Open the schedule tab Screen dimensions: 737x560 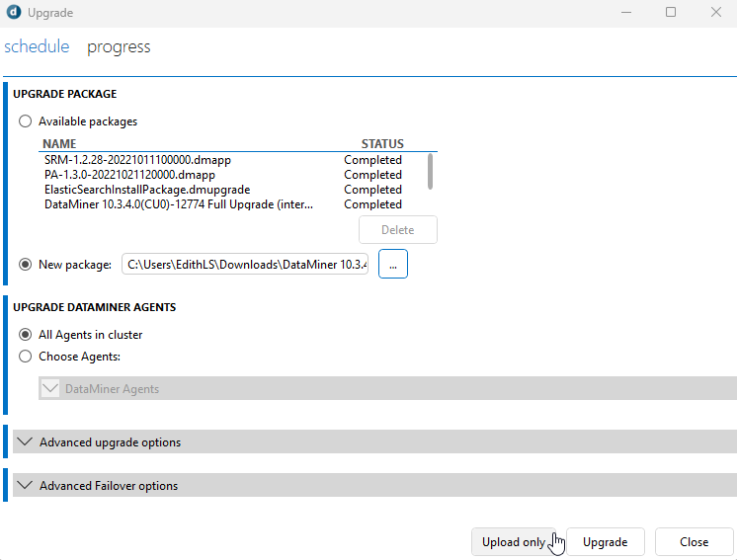tap(37, 46)
